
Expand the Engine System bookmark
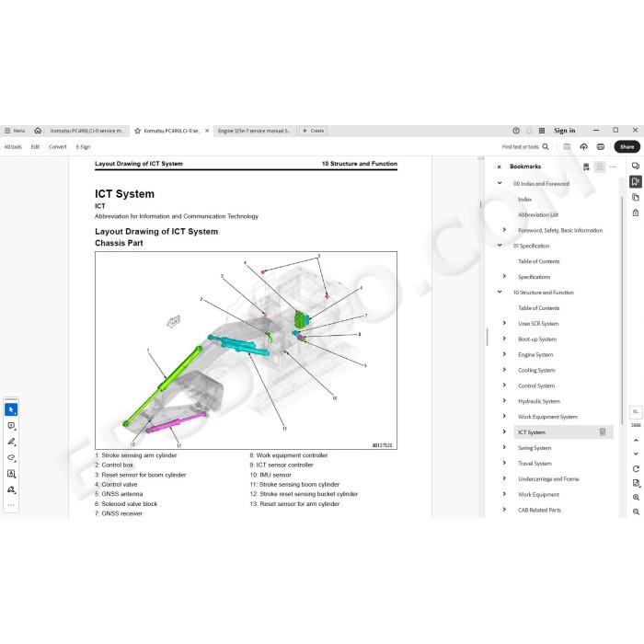tap(504, 354)
